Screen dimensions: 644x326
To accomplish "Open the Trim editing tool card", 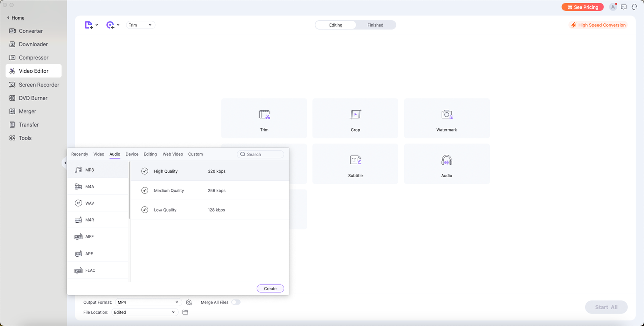I will tap(264, 118).
